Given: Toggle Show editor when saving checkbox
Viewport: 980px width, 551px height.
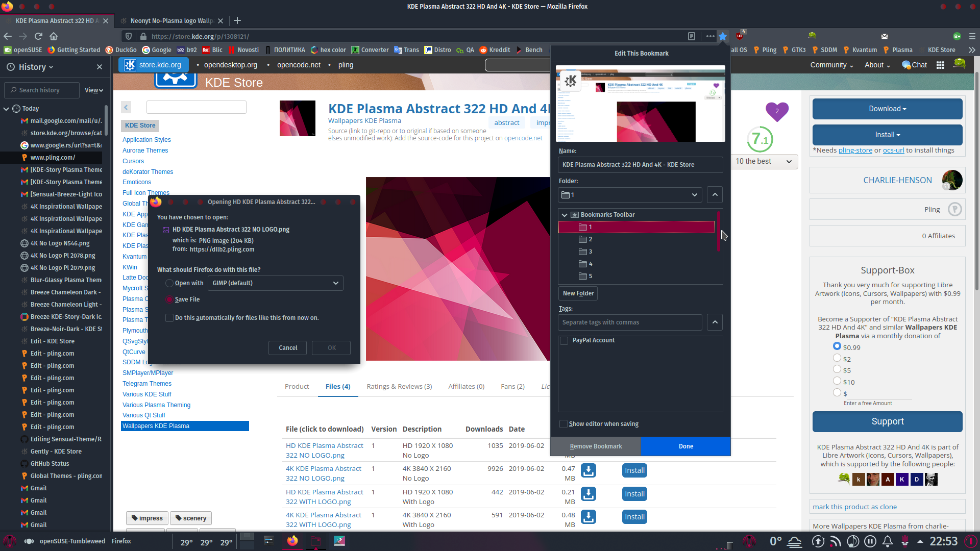Looking at the screenshot, I should [563, 424].
